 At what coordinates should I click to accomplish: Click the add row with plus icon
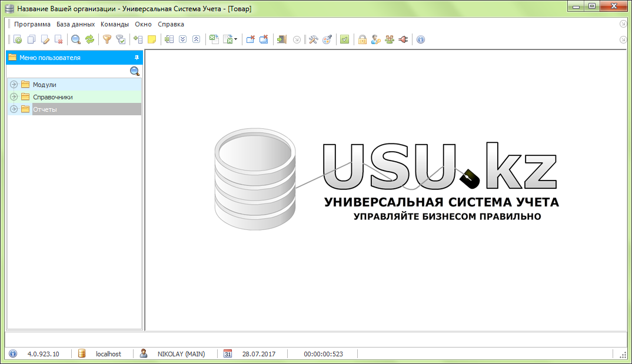click(x=138, y=39)
